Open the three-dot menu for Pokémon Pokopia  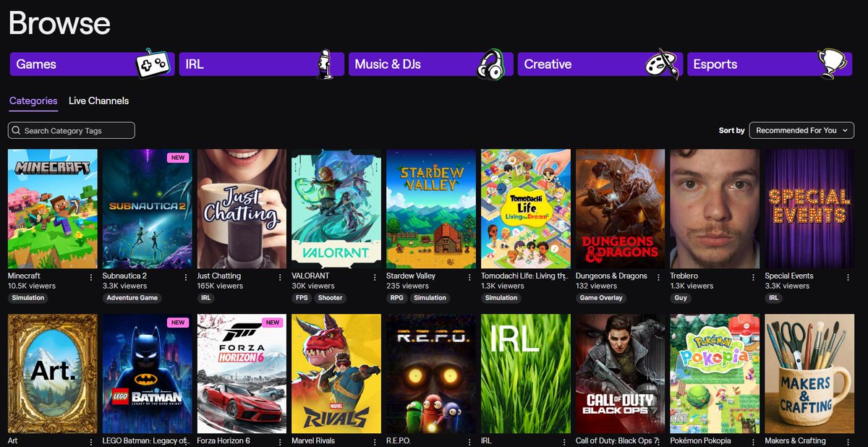tap(754, 441)
